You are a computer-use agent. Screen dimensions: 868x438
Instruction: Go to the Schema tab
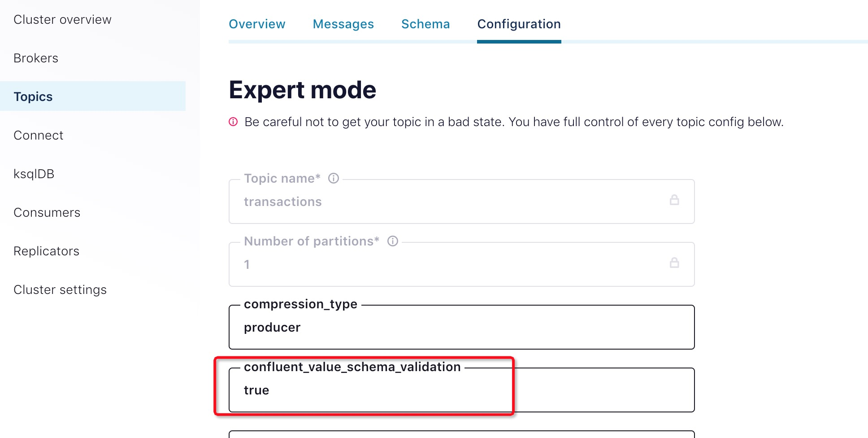pos(425,24)
